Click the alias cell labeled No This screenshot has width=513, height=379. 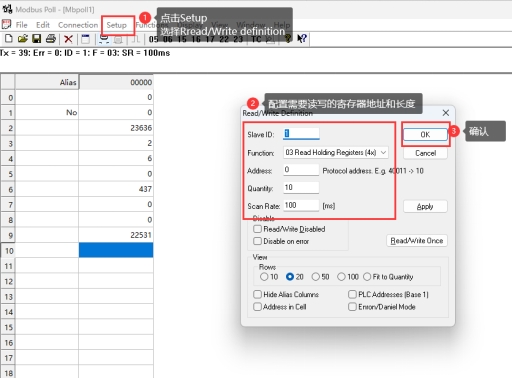click(x=47, y=112)
